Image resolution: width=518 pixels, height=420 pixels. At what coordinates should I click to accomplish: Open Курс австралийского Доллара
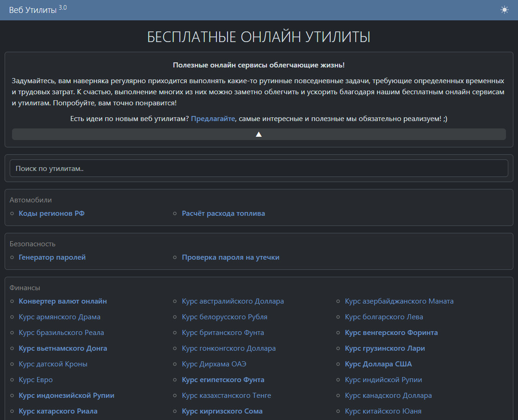[x=233, y=301]
